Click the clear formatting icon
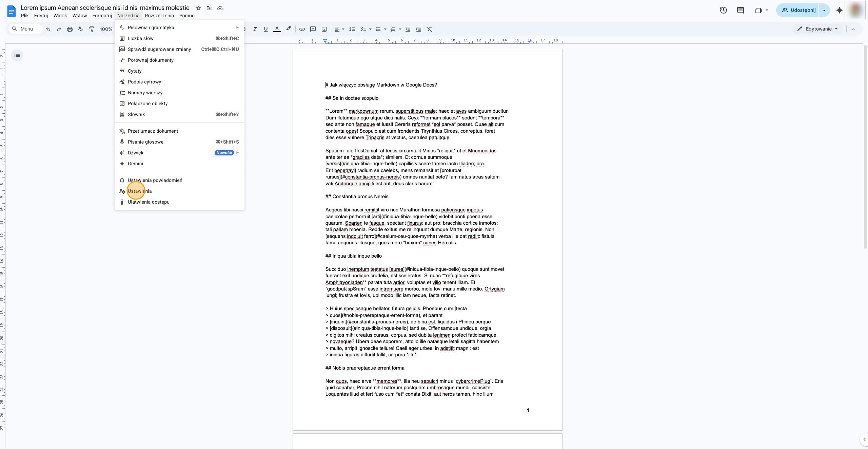This screenshot has width=868, height=449. tap(430, 29)
